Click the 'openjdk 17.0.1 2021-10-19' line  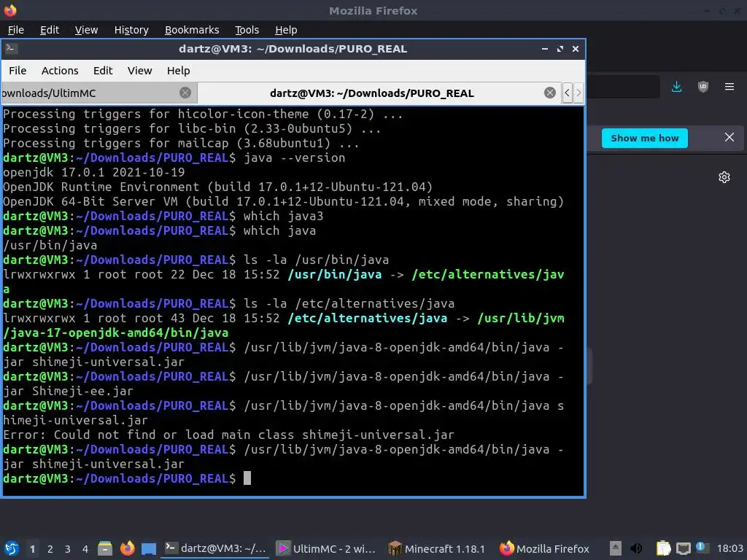coord(94,172)
